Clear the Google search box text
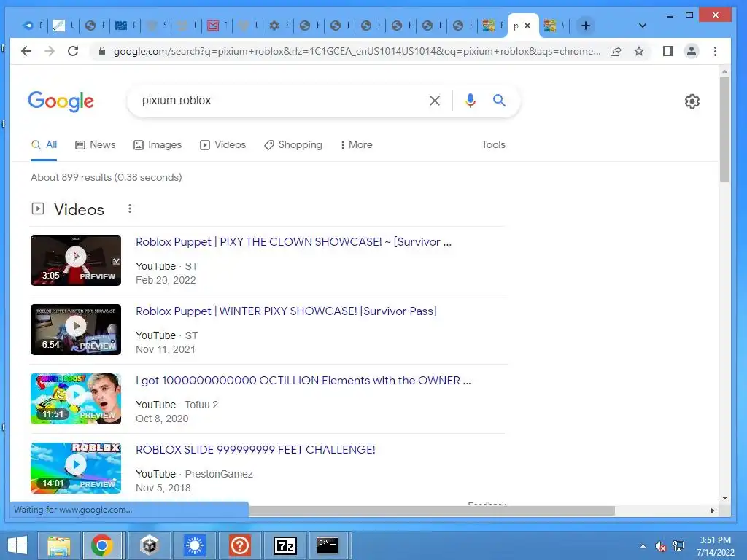Viewport: 747px width, 560px height. pyautogui.click(x=435, y=101)
